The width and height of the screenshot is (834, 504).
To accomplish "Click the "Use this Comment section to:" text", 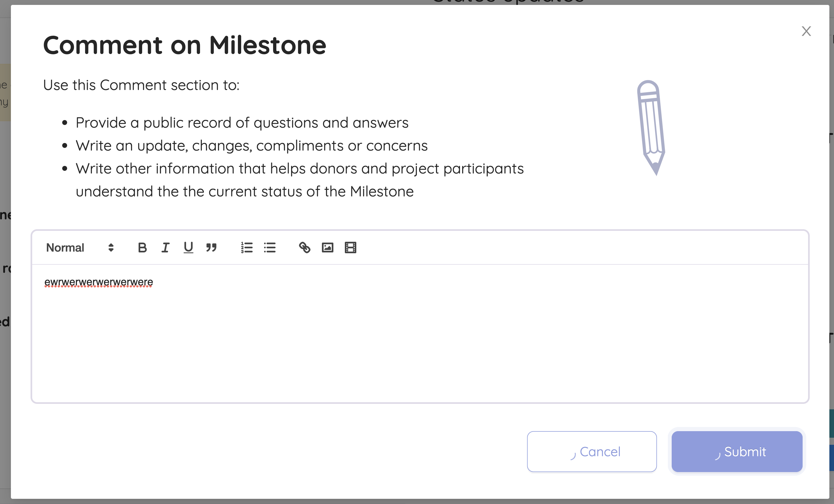I will tap(141, 85).
